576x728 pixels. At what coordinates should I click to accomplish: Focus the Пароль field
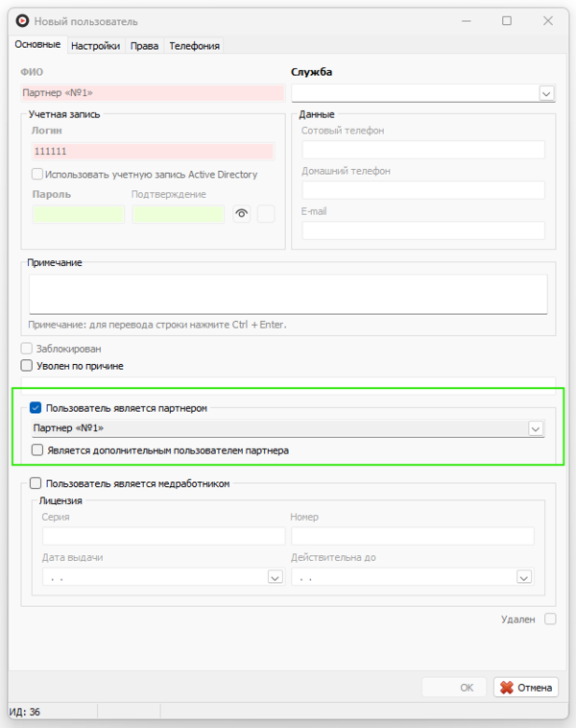point(79,214)
